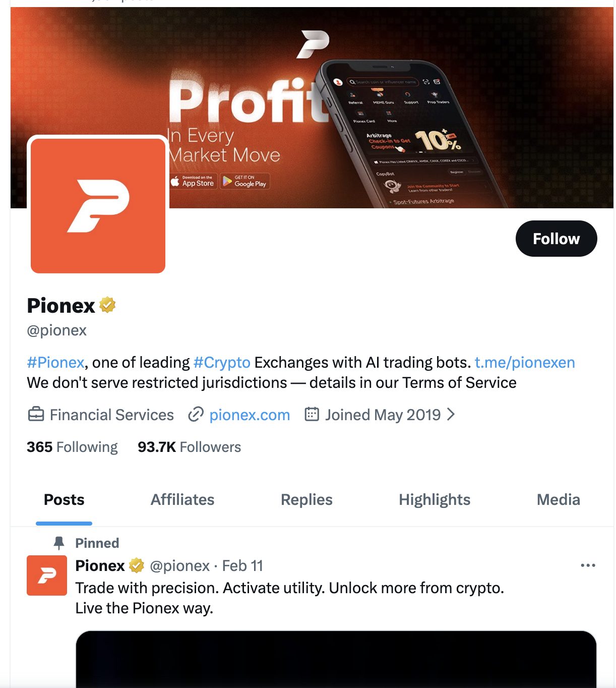The width and height of the screenshot is (616, 688).
Task: Click the link icon next to pionex.com
Action: coord(195,415)
